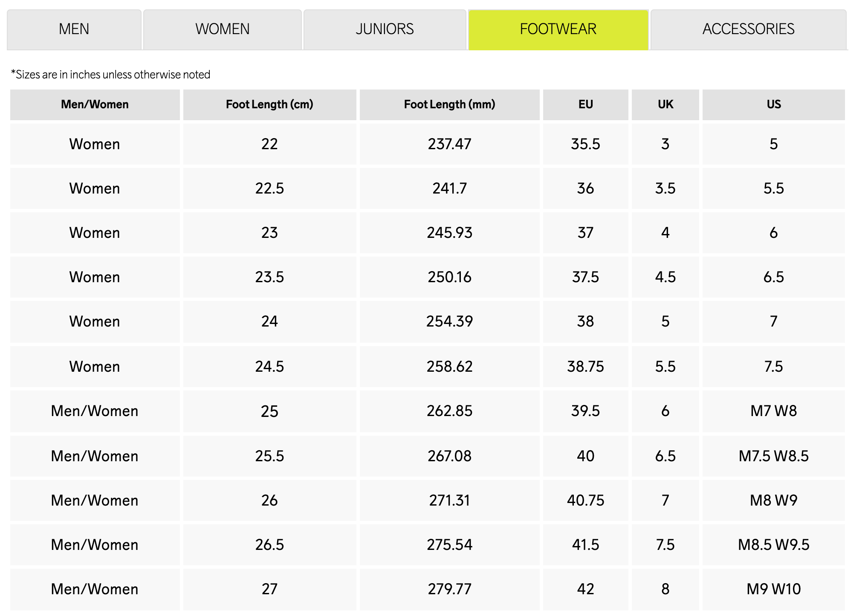Viewport: 868px width, 613px height.
Task: Click the US column header
Action: click(x=773, y=104)
